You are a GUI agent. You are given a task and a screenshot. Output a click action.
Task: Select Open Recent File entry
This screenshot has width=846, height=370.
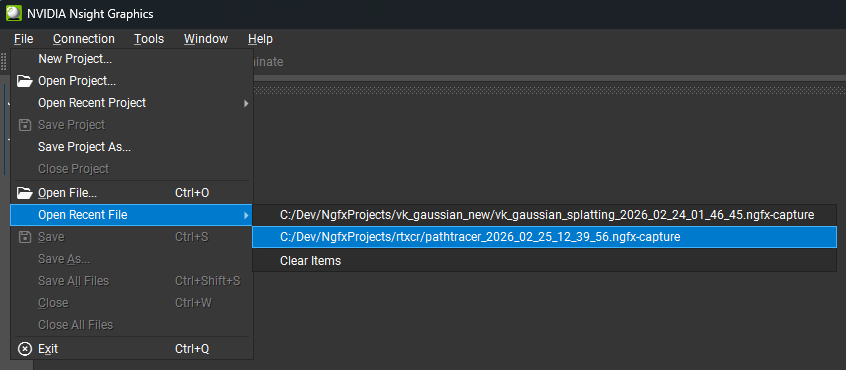coord(131,215)
